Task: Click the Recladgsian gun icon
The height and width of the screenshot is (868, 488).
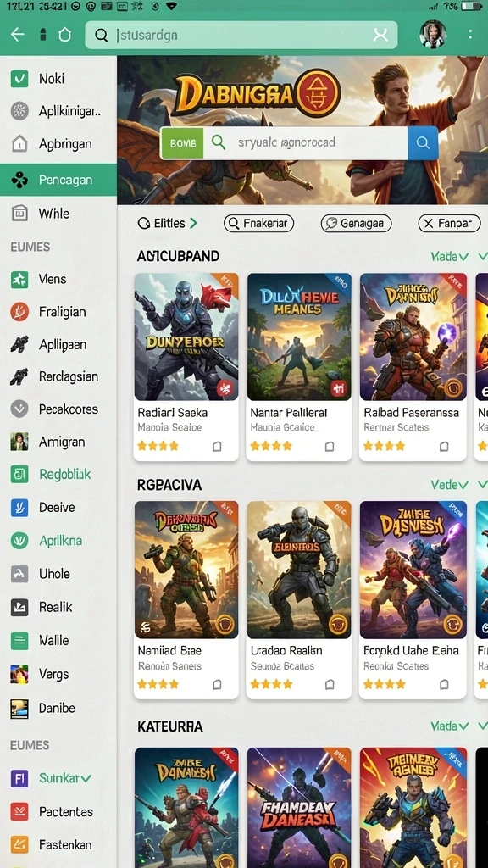Action: (19, 377)
